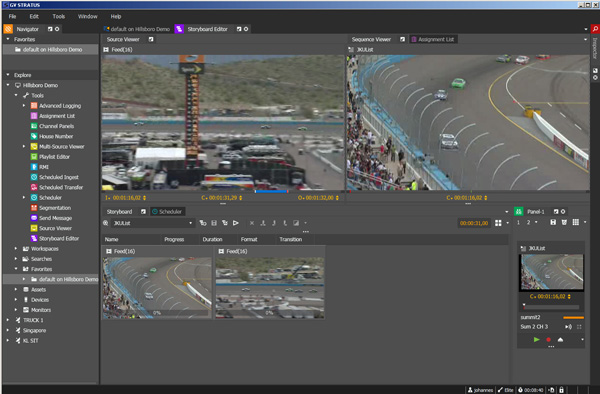Click source viewer scrub bar blue segment
Image resolution: width=600 pixels, height=394 pixels.
[271, 191]
